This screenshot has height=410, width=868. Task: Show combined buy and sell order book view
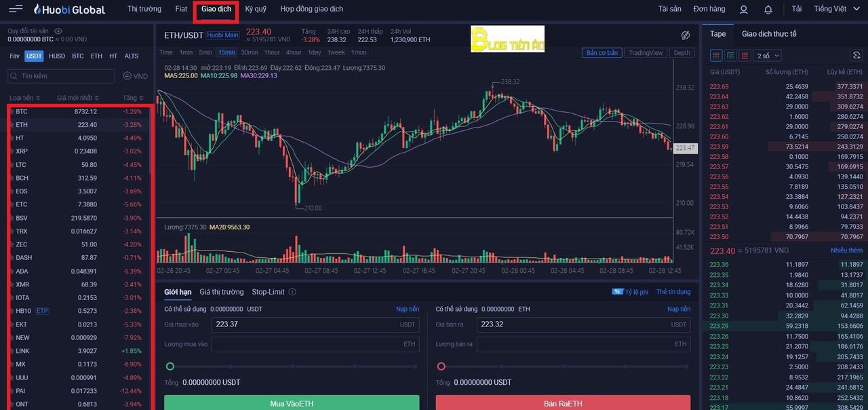click(x=716, y=56)
